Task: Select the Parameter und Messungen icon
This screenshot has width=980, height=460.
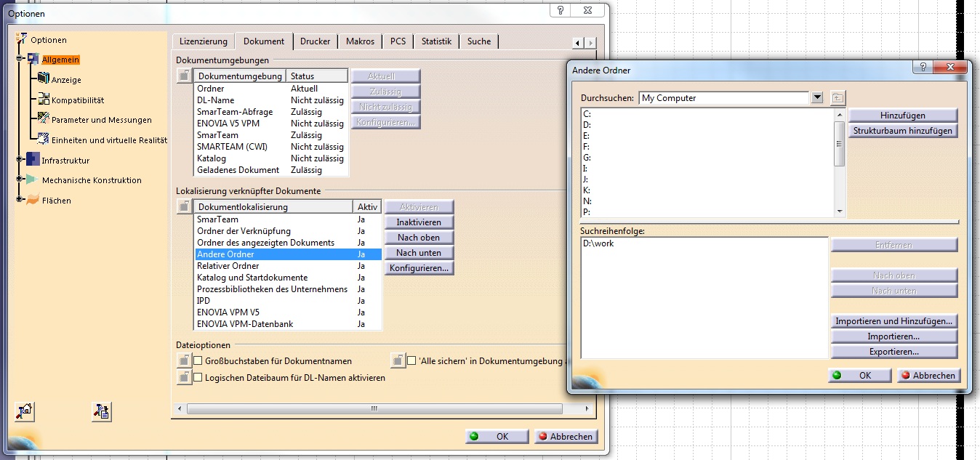Action: coord(44,119)
